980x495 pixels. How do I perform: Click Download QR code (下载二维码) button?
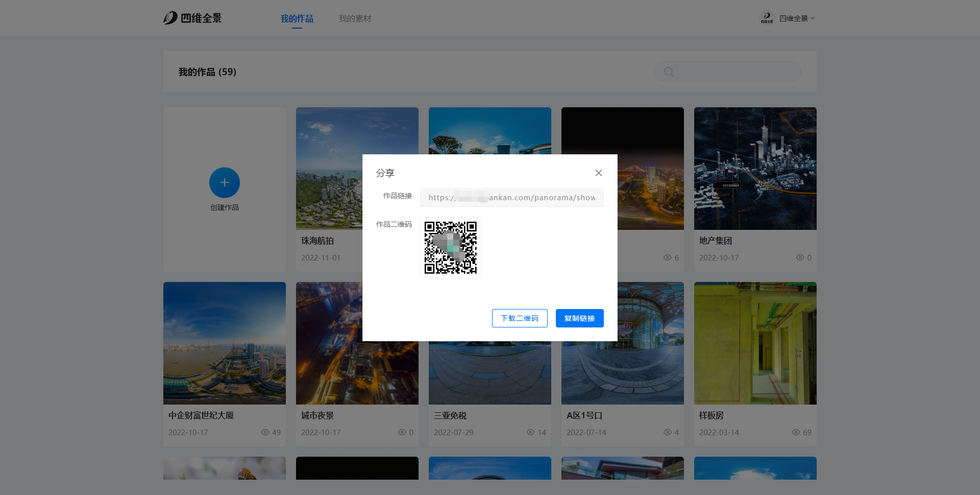pos(520,318)
